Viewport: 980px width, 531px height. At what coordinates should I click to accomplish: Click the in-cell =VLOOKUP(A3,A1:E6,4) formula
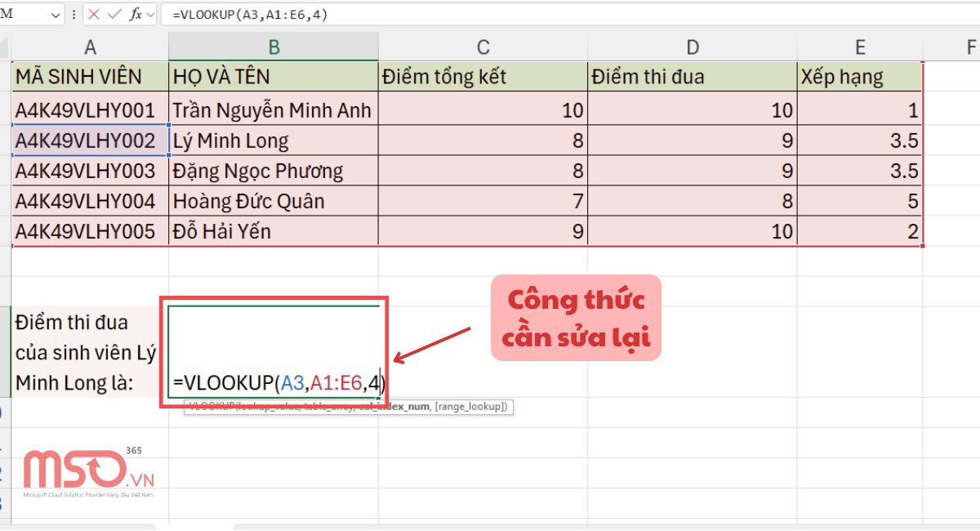(x=278, y=382)
